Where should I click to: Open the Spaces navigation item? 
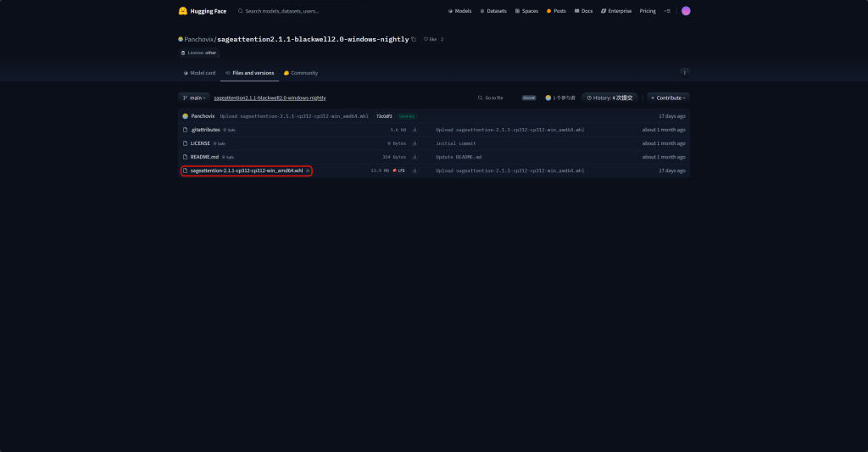[x=527, y=11]
